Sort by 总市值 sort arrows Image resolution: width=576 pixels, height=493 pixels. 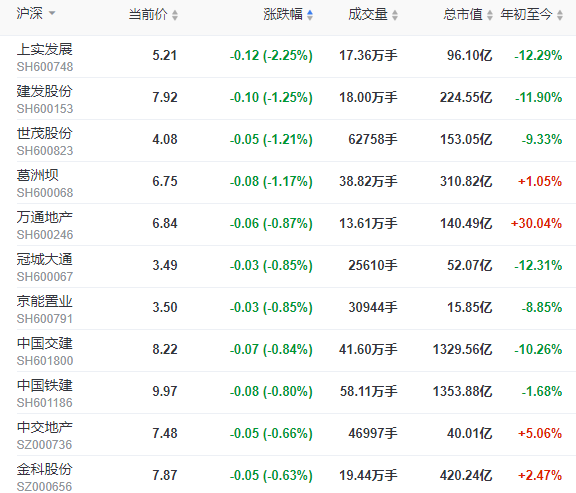490,15
